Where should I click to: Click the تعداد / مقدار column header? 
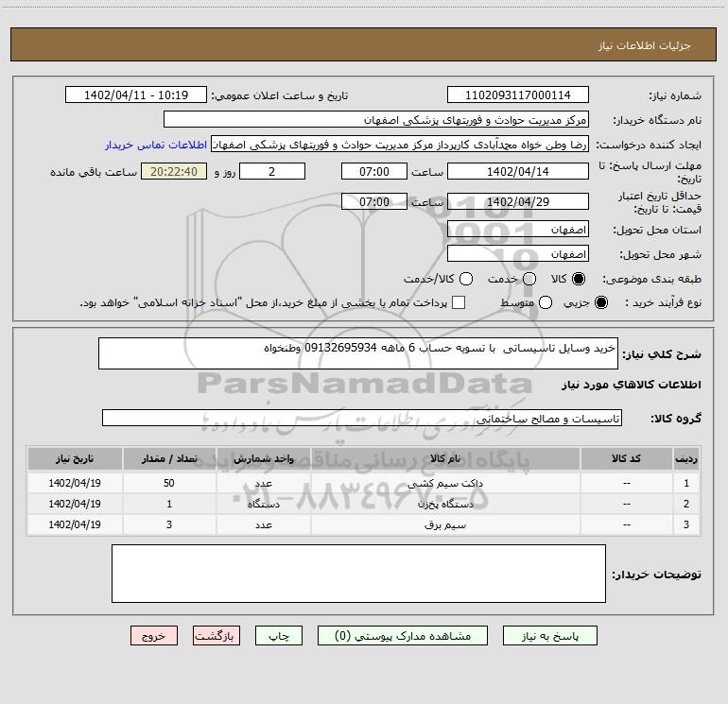(x=169, y=459)
